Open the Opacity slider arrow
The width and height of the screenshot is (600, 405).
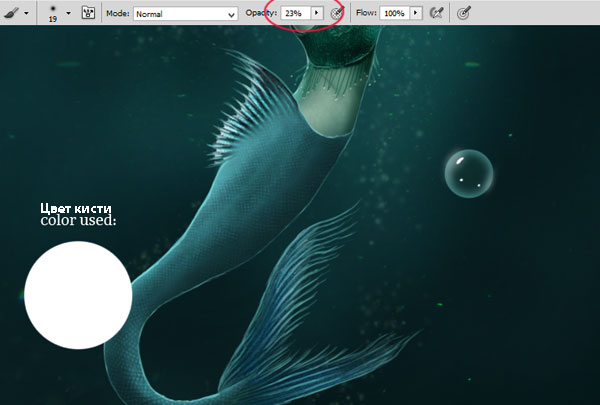[x=317, y=13]
